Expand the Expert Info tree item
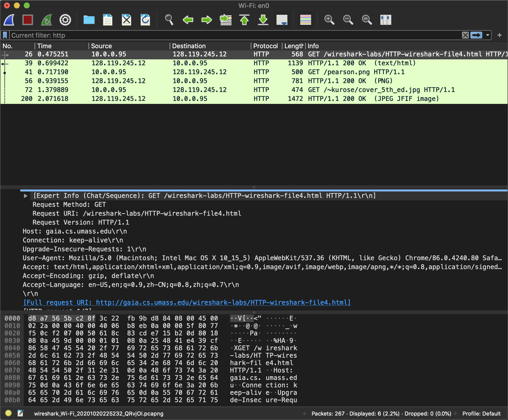 click(x=25, y=196)
